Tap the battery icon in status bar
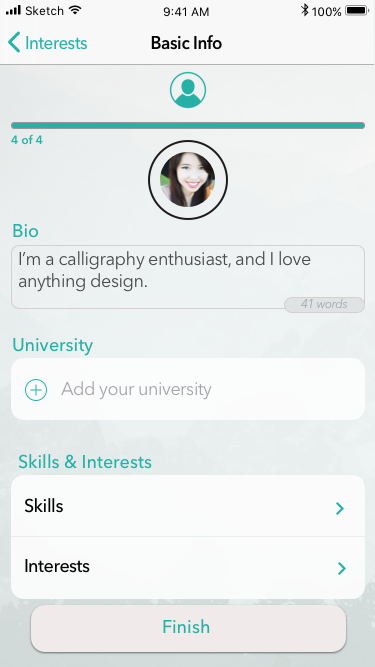 click(357, 11)
